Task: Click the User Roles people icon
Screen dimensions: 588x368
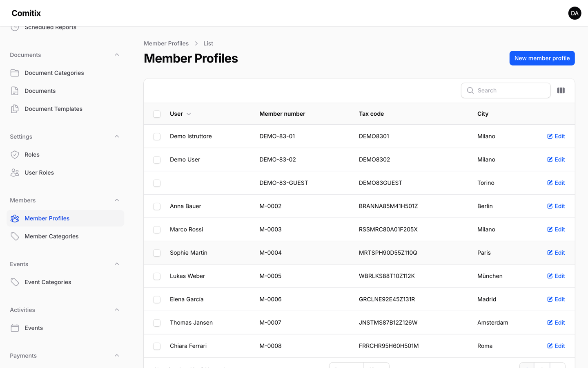Action: pos(15,173)
